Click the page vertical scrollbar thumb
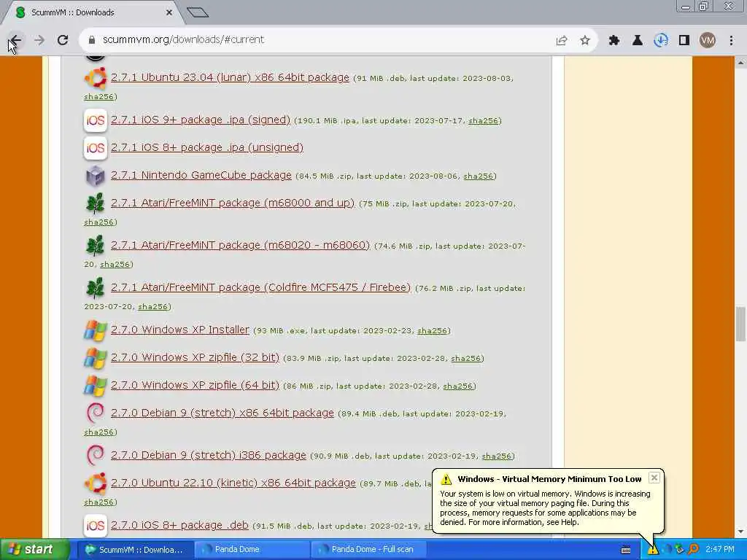This screenshot has width=747, height=560. tap(740, 324)
